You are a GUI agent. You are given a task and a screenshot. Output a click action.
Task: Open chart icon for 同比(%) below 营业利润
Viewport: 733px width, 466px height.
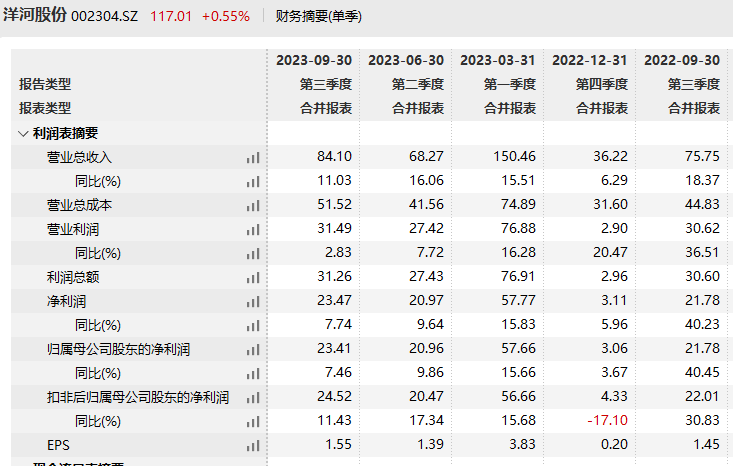pos(253,254)
